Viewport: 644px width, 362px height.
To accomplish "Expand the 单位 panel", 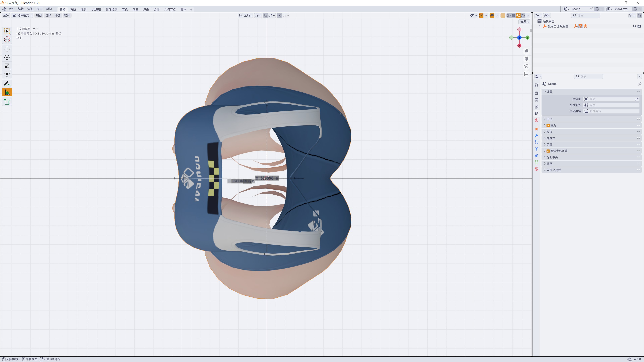I will (x=591, y=119).
